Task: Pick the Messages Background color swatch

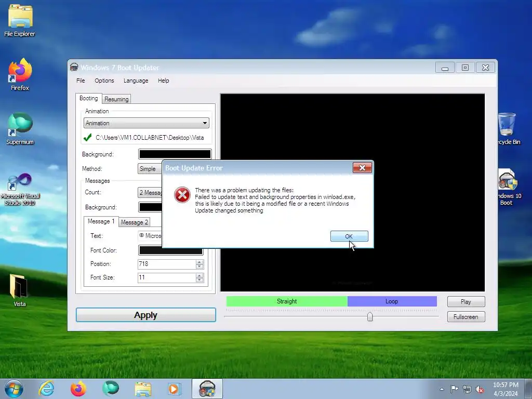Action: 150,207
